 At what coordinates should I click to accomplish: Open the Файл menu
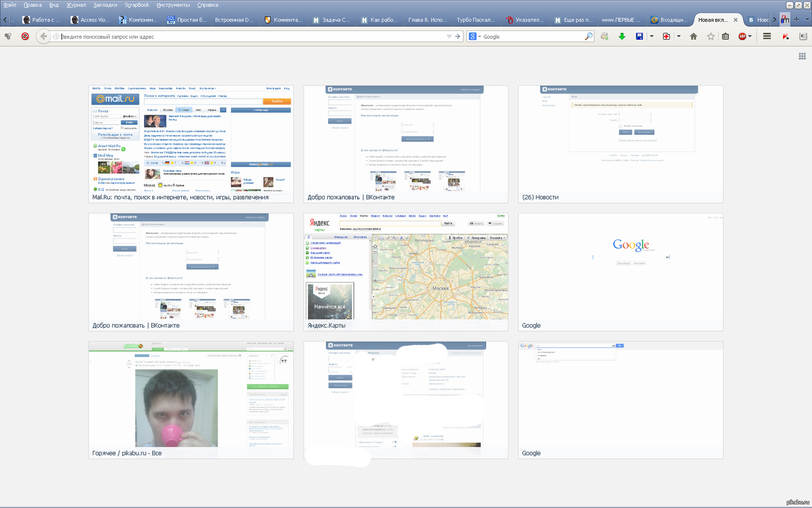point(10,5)
